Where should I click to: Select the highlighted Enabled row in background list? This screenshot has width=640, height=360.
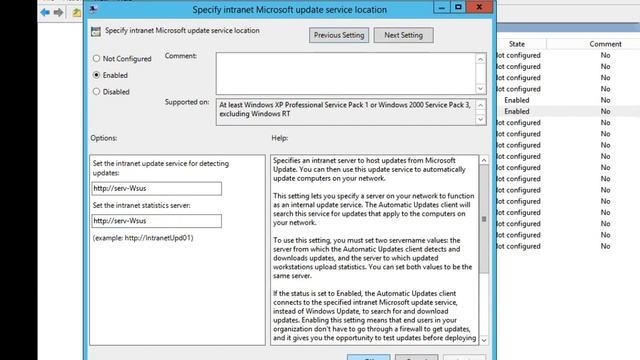coord(569,111)
